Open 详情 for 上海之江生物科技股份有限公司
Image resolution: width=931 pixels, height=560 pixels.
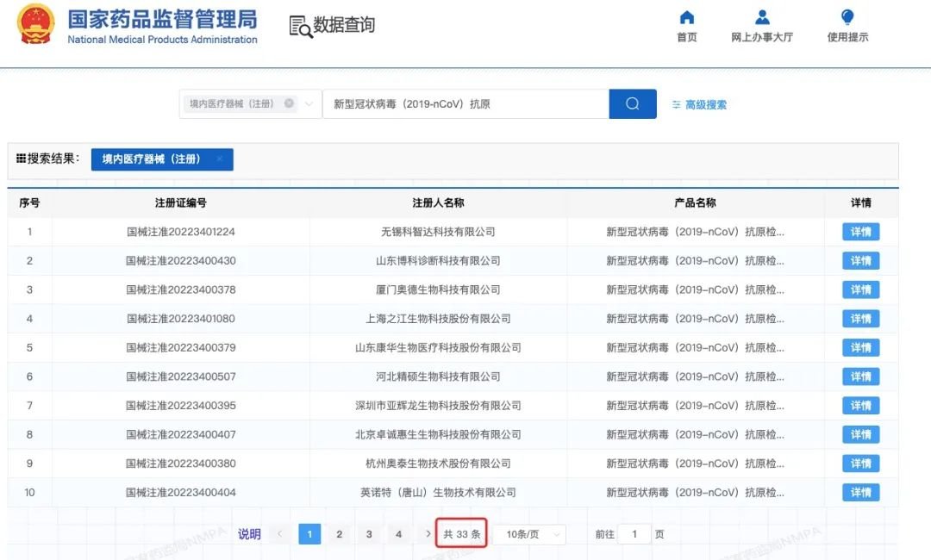click(x=861, y=319)
